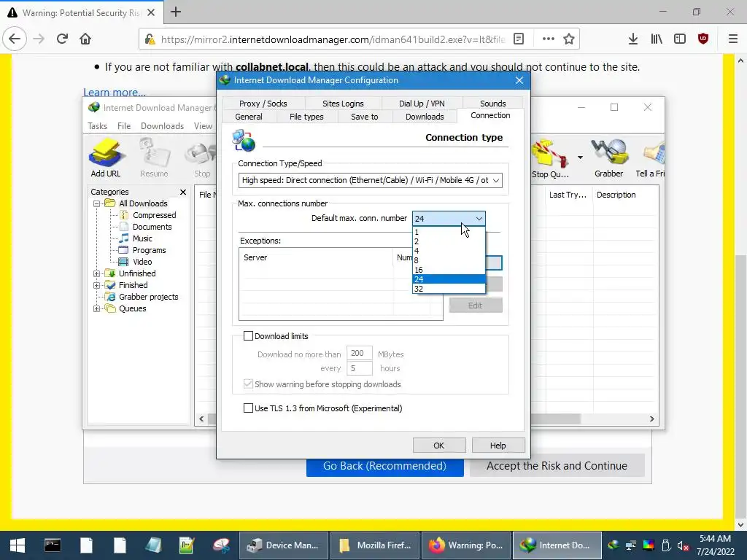The height and width of the screenshot is (560, 747).
Task: Open the Grabber tool in IDM toolbar
Action: click(608, 158)
